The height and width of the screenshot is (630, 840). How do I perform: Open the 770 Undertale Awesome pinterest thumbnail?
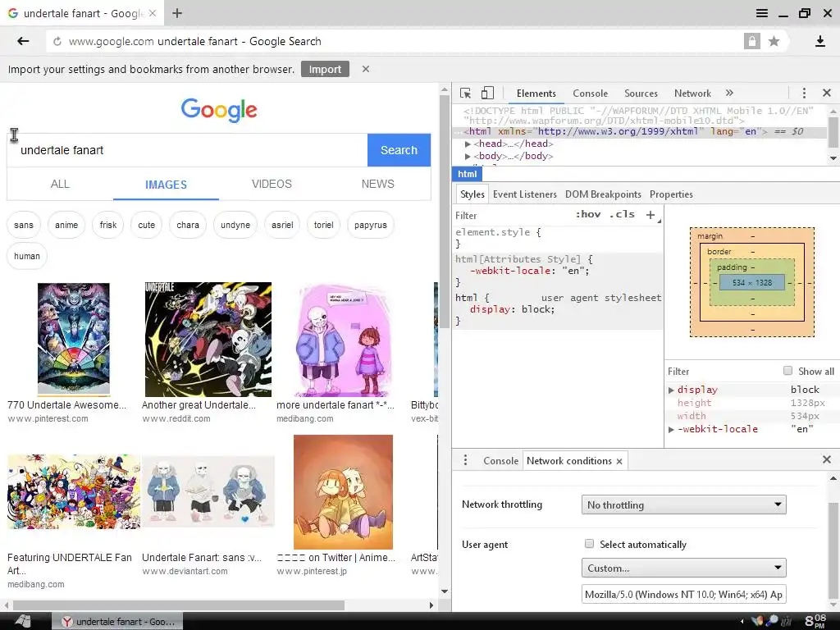73,339
